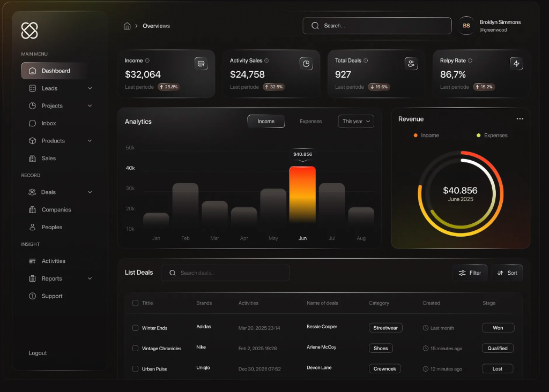Click the Peoples sidebar icon

pos(33,227)
